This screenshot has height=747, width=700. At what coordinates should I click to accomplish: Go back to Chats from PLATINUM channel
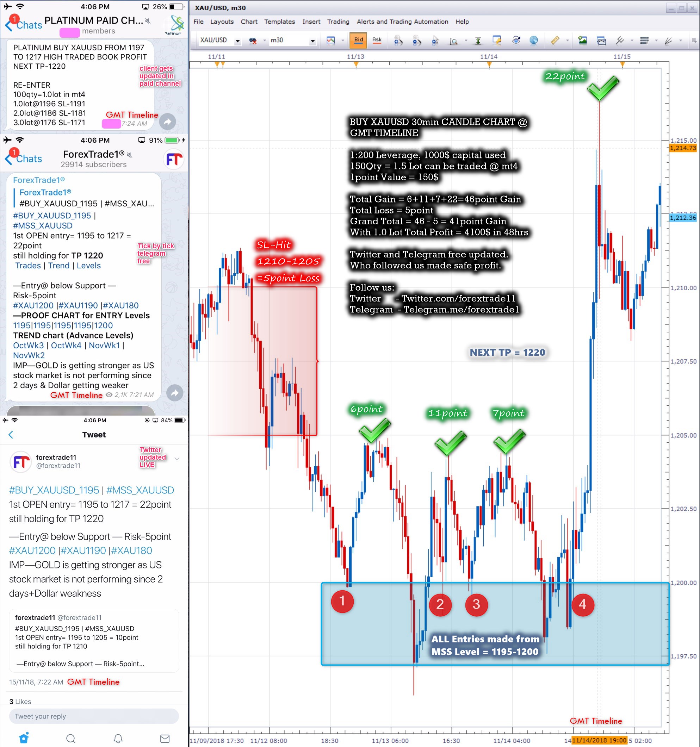pos(23,25)
